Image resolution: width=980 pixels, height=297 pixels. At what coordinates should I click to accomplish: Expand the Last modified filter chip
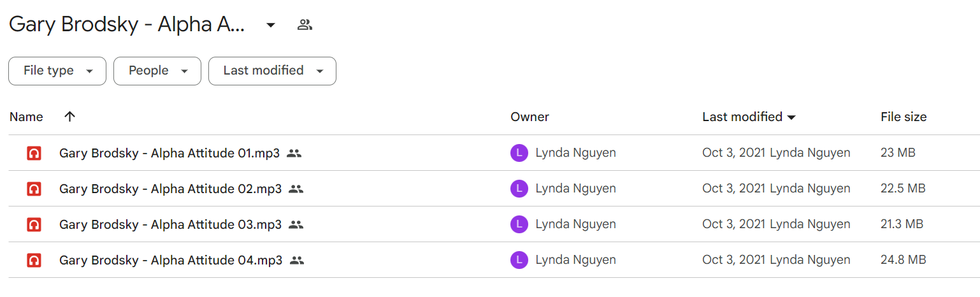272,71
